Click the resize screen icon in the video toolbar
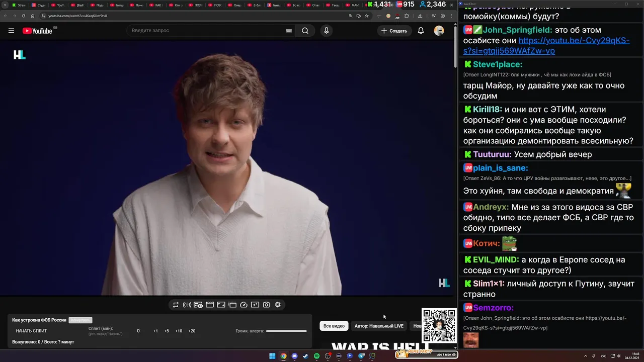This screenshot has height=362, width=644. [221, 305]
